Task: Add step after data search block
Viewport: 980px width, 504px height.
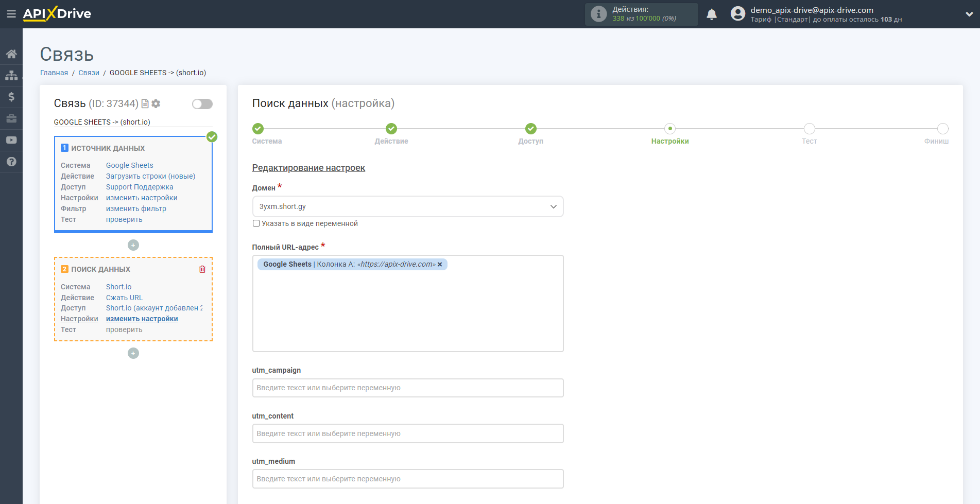Action: tap(133, 353)
